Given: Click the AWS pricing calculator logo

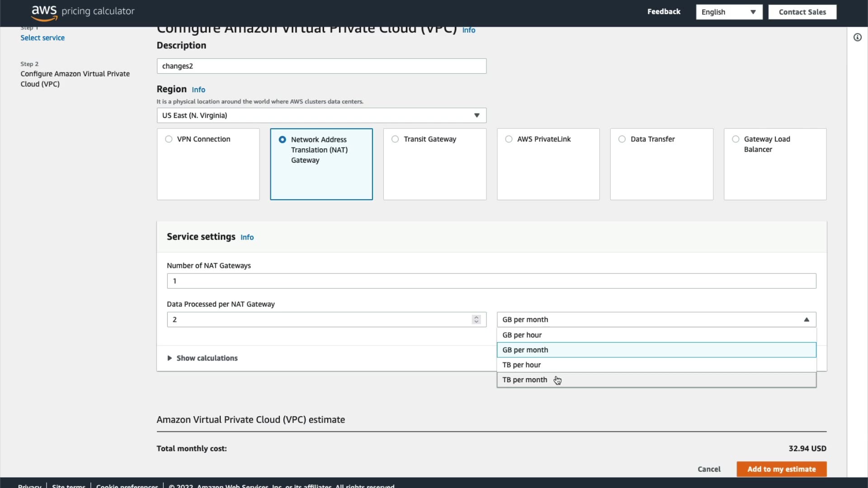Looking at the screenshot, I should pyautogui.click(x=83, y=12).
